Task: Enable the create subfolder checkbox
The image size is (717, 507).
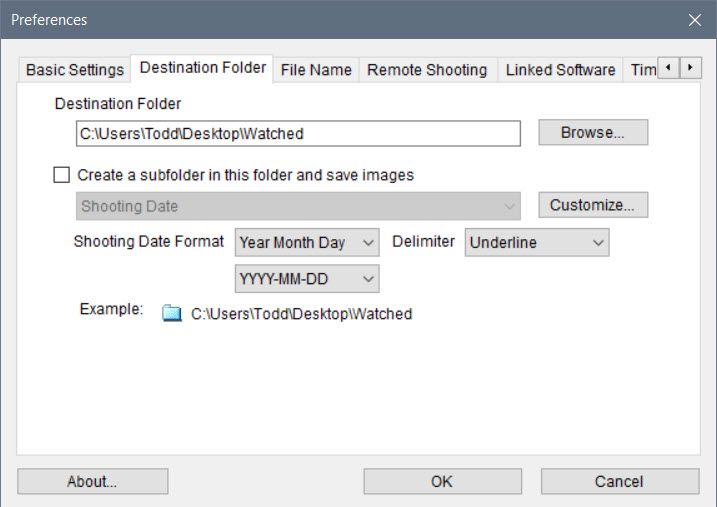Action: click(x=62, y=175)
